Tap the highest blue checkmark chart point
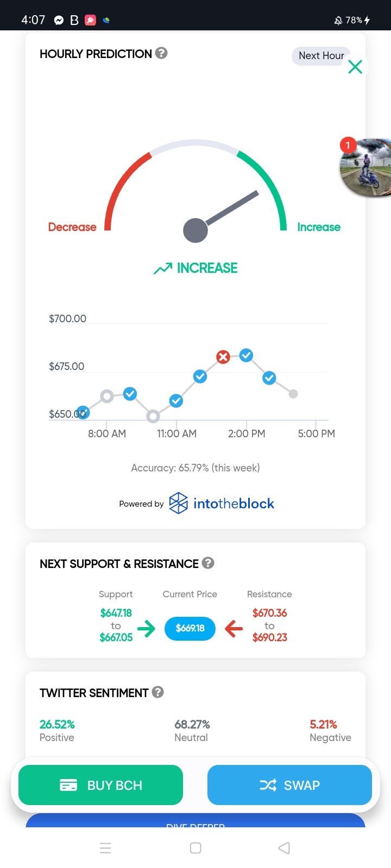Viewport: 391px width, 868px height. tap(246, 355)
